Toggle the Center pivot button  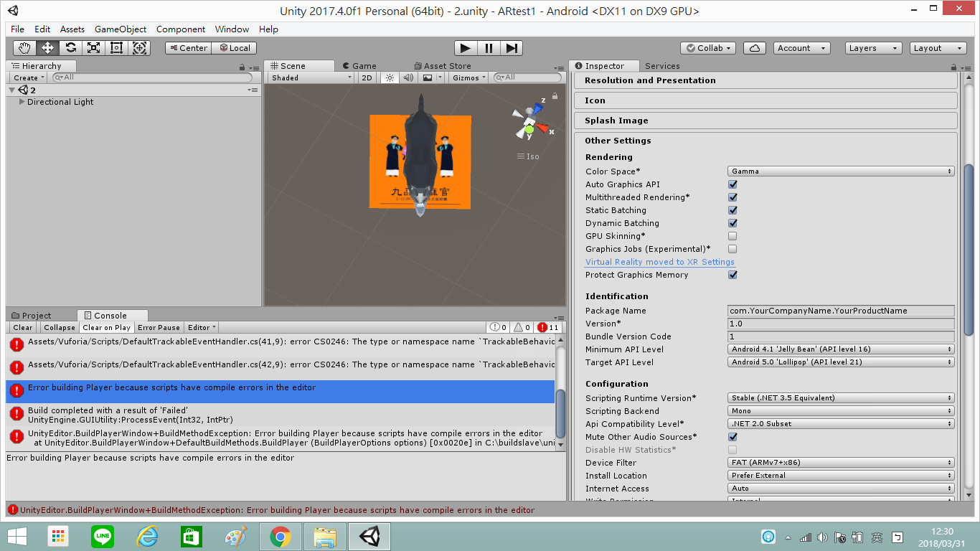pos(188,48)
